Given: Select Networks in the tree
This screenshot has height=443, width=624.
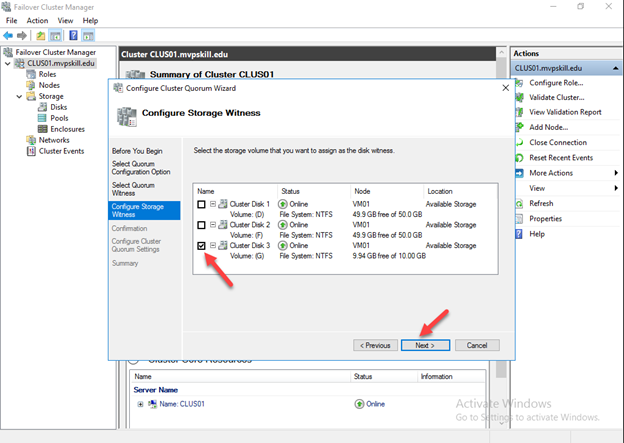Looking at the screenshot, I should [x=54, y=140].
